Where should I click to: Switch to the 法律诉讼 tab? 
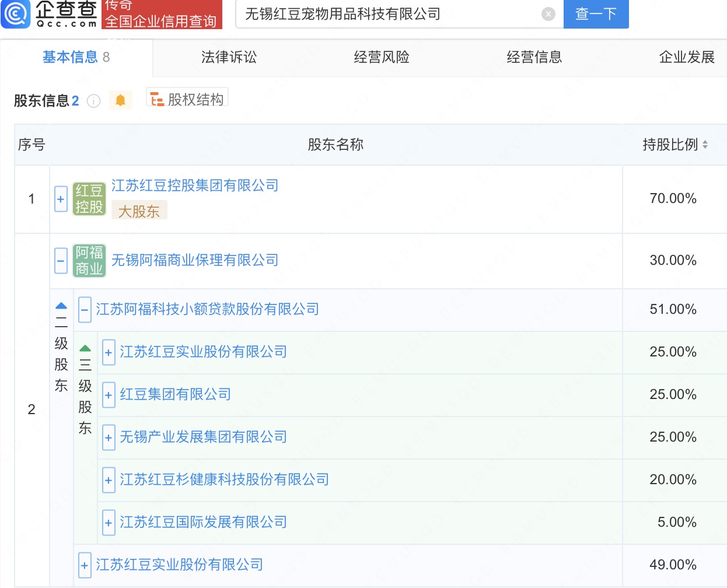(x=229, y=57)
